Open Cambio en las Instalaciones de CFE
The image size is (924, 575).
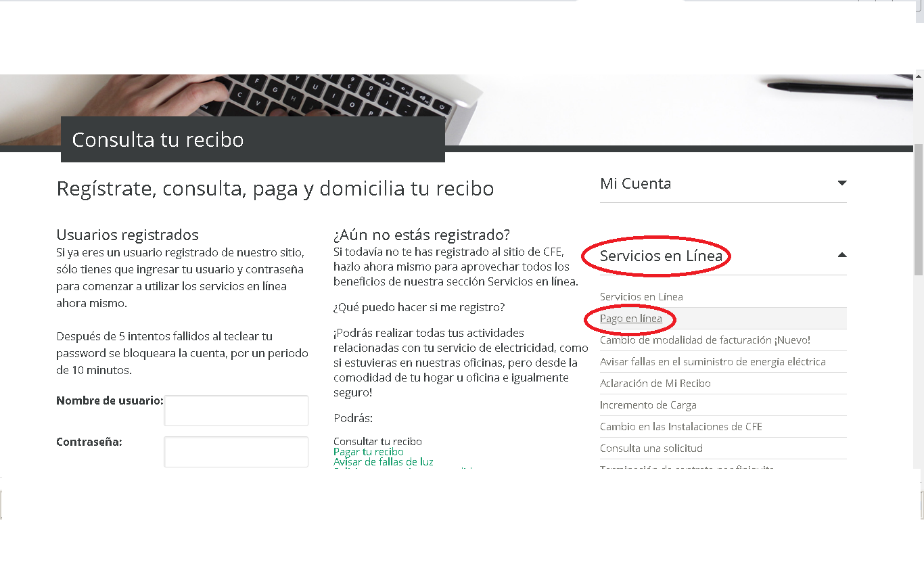pos(681,426)
